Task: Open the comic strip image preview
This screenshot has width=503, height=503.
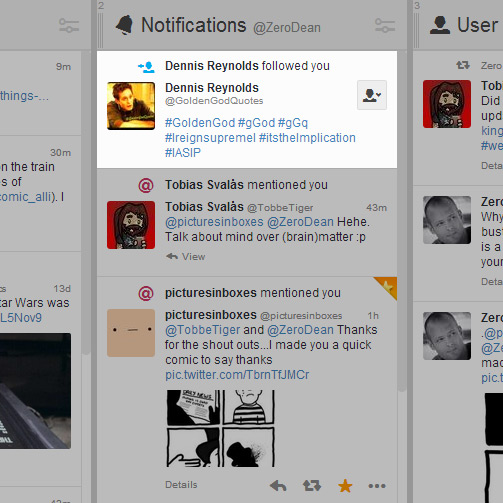Action: [221, 428]
